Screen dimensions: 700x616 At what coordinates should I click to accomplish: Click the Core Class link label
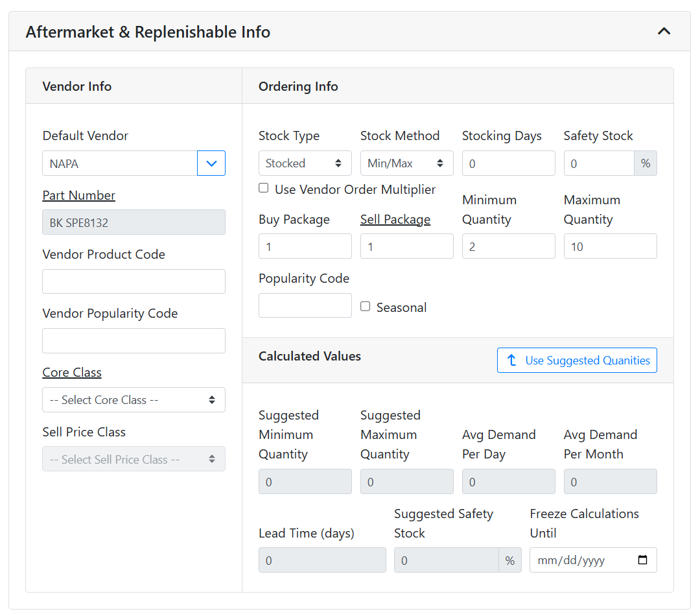click(72, 372)
